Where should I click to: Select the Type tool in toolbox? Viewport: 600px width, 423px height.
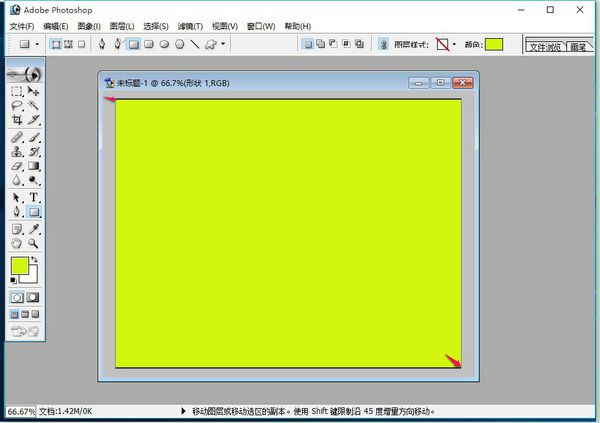tap(34, 197)
